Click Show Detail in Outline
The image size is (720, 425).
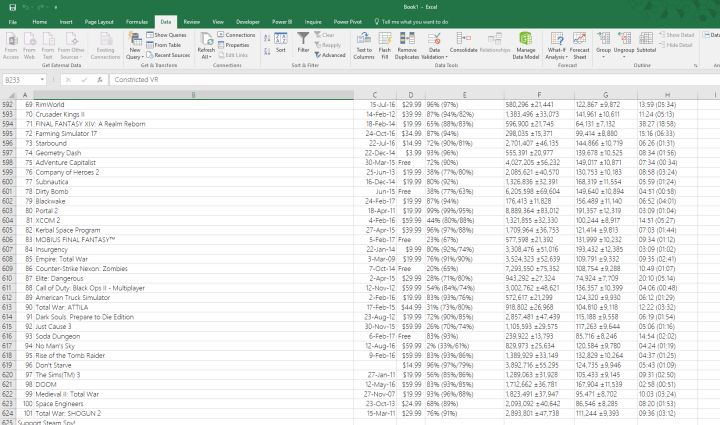(677, 35)
